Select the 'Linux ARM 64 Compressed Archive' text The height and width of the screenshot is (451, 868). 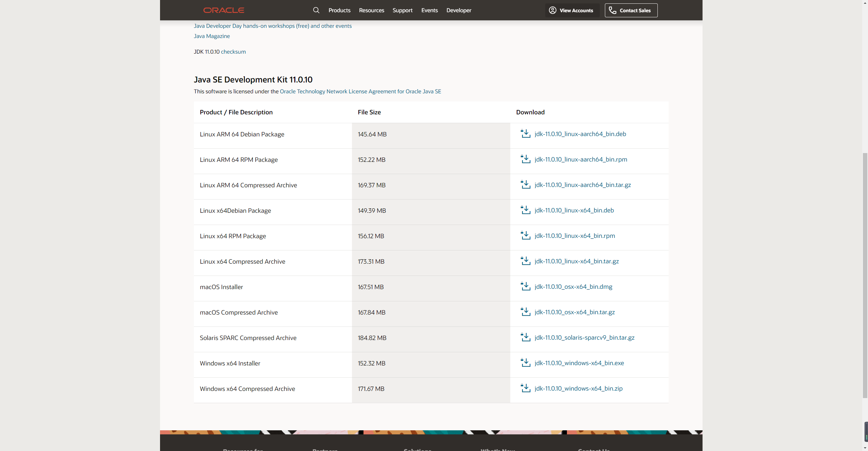pos(248,185)
